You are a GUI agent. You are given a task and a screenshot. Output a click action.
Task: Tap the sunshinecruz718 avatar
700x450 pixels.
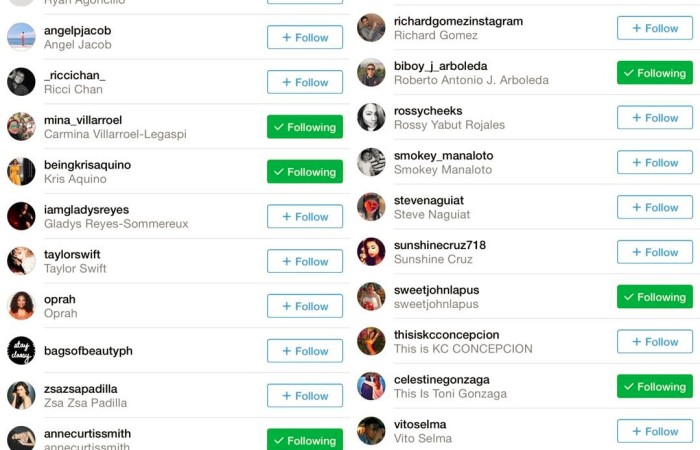click(371, 252)
